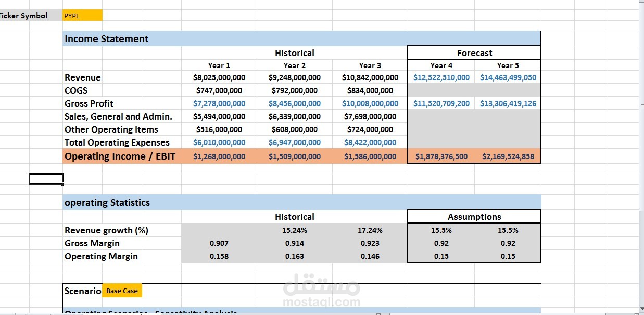Select Year 1 revenue $8,025,000,000
This screenshot has width=644, height=315.
(219, 77)
